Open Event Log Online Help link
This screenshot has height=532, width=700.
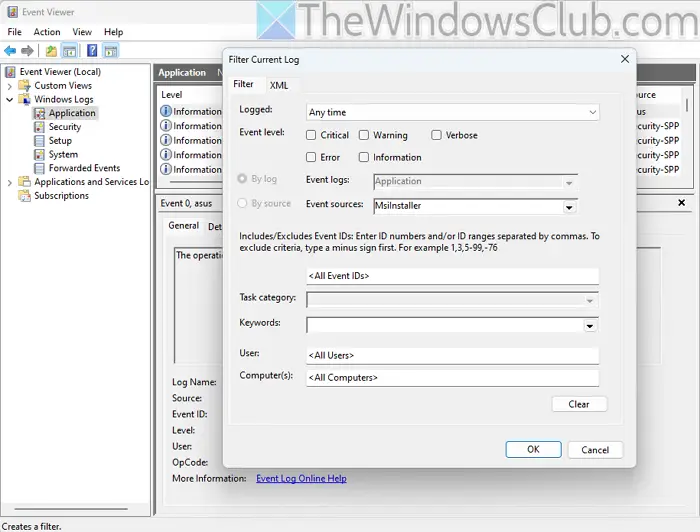point(301,478)
